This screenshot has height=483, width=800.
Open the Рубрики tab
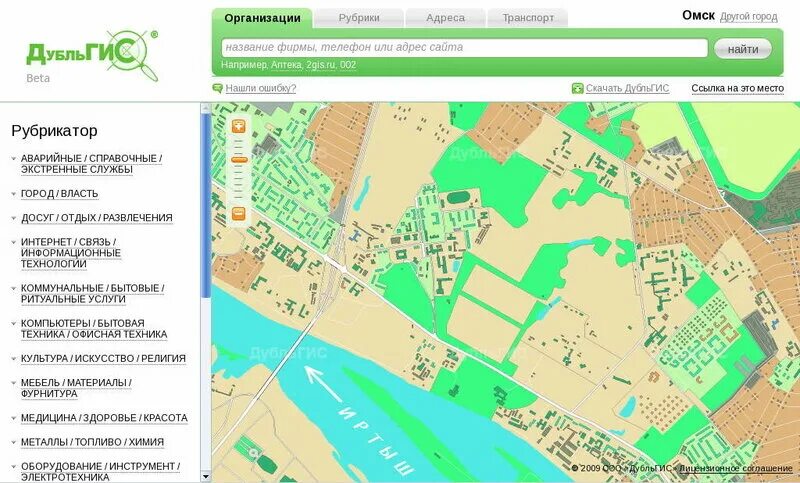coord(359,18)
